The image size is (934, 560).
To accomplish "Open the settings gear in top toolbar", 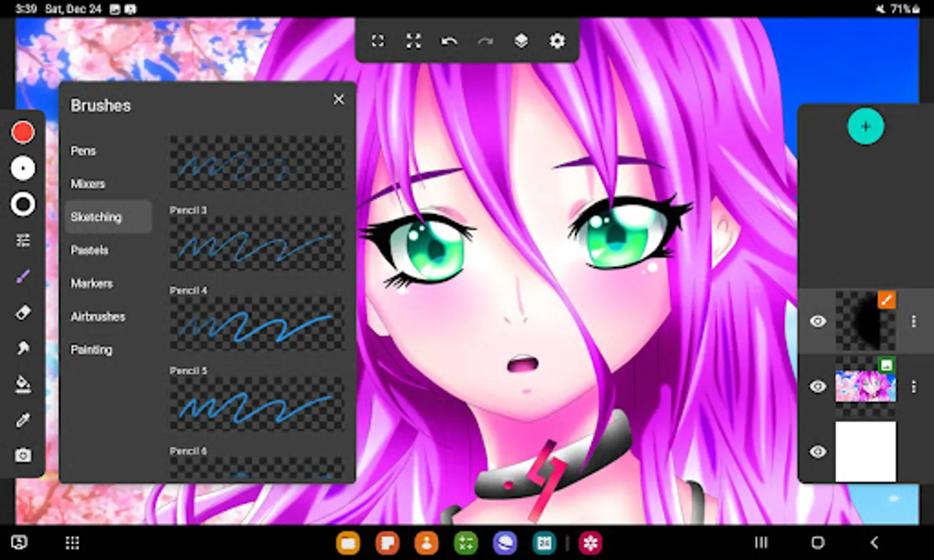I will tap(557, 41).
